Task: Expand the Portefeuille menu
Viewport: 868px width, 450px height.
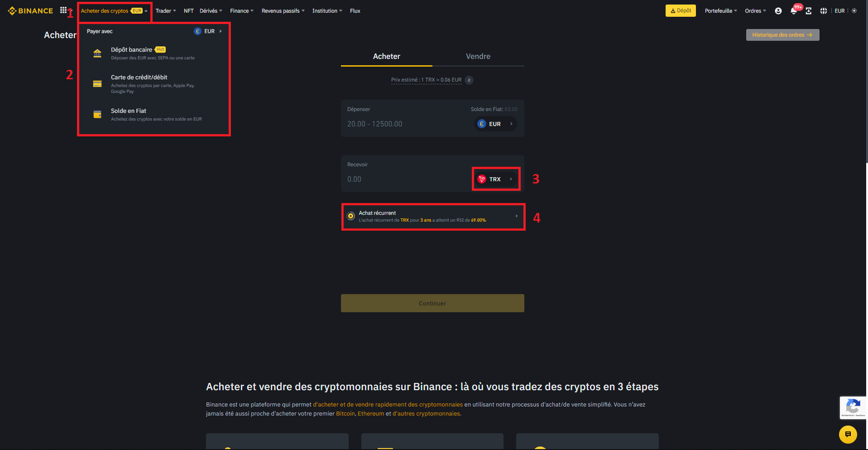Action: 721,11
